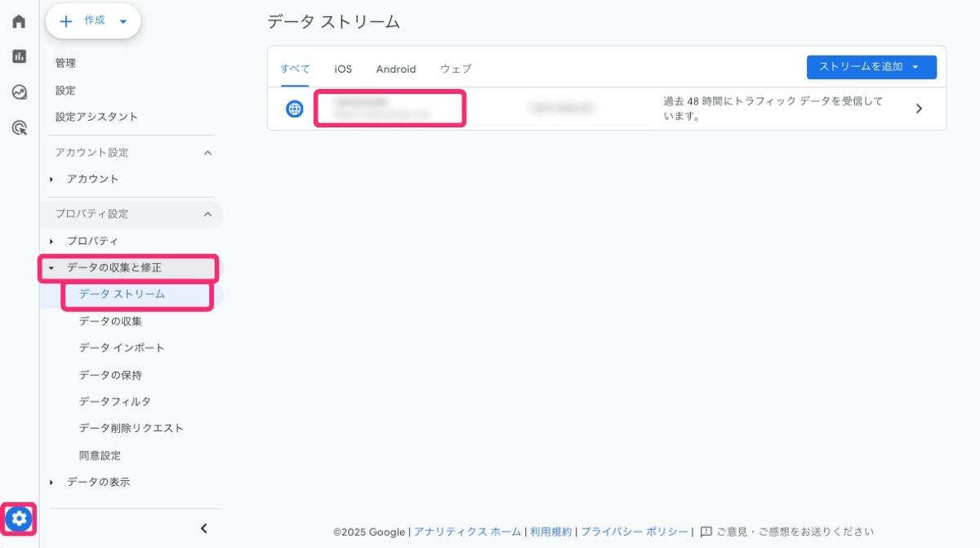Expand the データの表示 tree item
This screenshot has width=980, height=548.
(98, 482)
